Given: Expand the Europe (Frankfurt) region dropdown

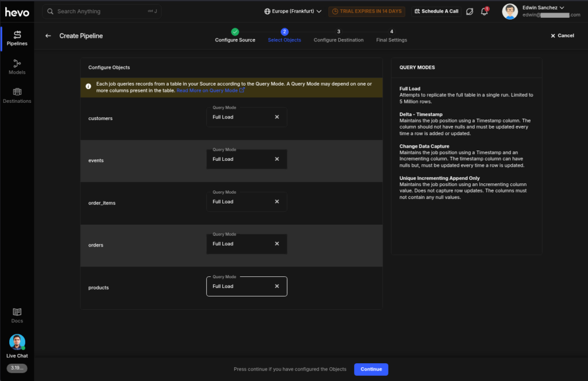Looking at the screenshot, I should [x=292, y=11].
